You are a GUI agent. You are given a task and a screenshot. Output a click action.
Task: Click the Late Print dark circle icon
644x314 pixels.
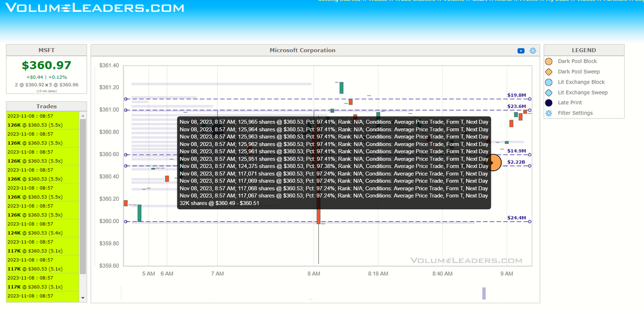click(548, 103)
